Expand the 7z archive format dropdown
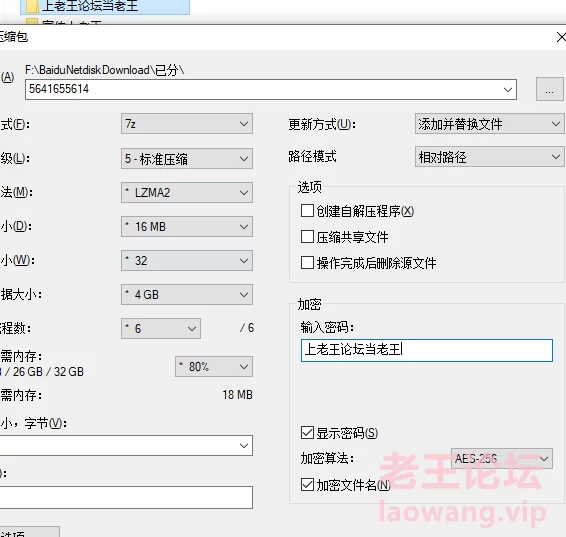Screen dimensions: 566x537 (x=187, y=124)
